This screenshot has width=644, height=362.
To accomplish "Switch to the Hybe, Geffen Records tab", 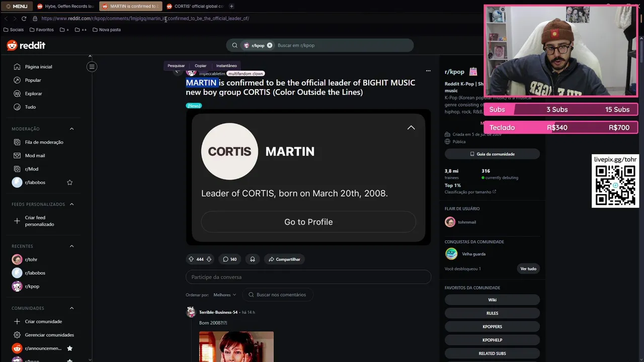I will 65,6.
